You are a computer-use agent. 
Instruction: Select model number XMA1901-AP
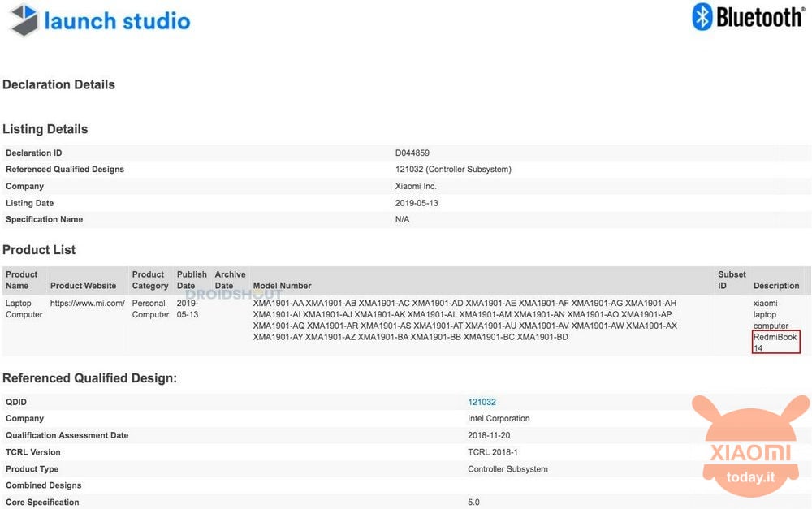[646, 315]
